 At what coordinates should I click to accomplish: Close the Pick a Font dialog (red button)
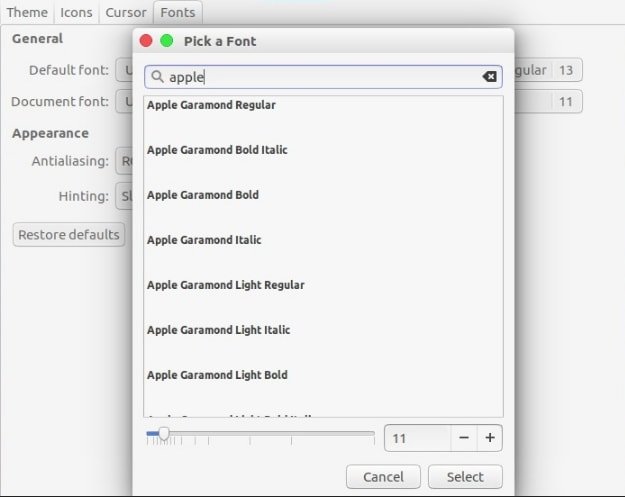point(146,41)
